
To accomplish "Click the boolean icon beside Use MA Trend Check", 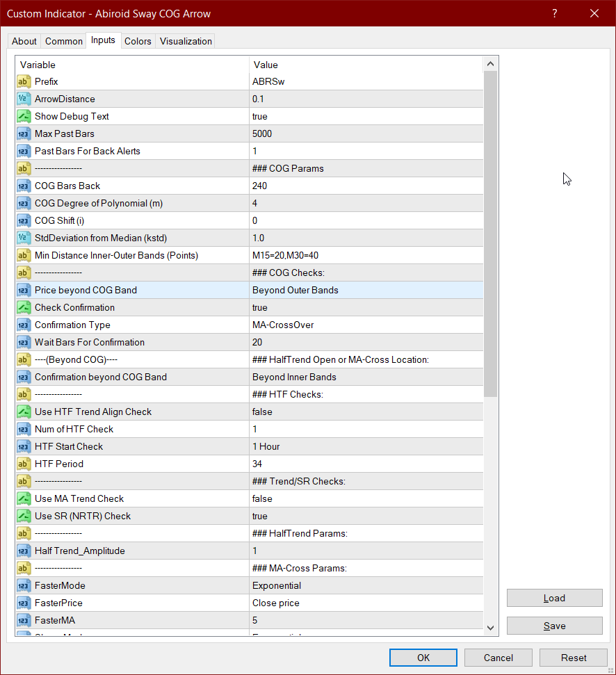I will click(24, 499).
